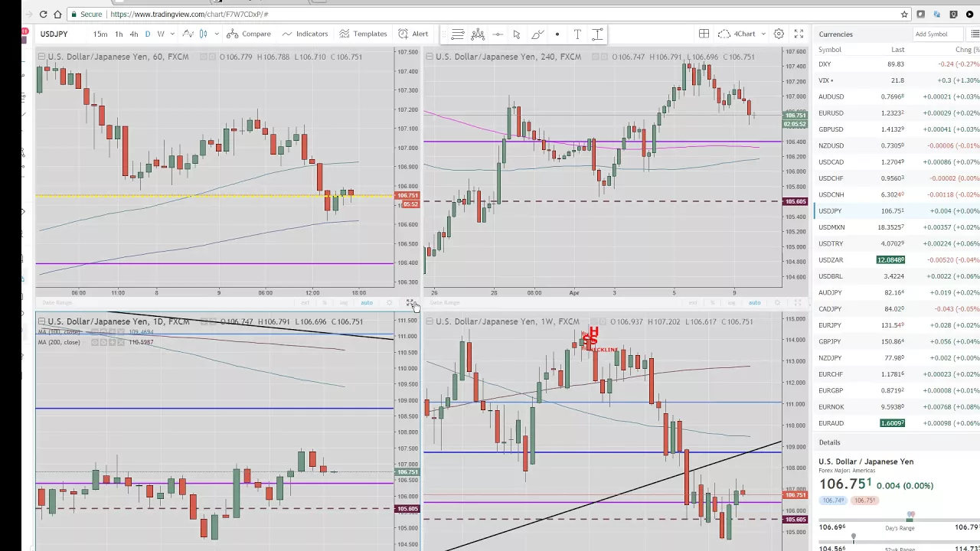Viewport: 980px width, 551px height.
Task: Click the Compare button
Action: pyautogui.click(x=249, y=34)
